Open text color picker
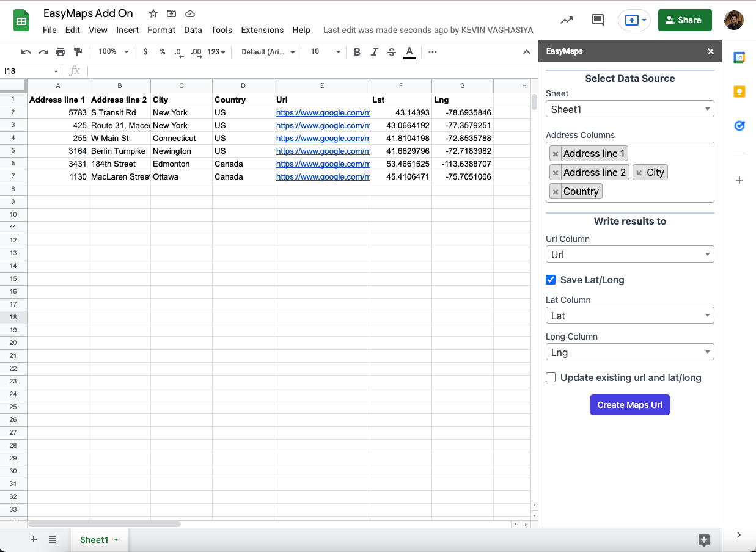Screen dimensions: 756x552 click(x=409, y=52)
